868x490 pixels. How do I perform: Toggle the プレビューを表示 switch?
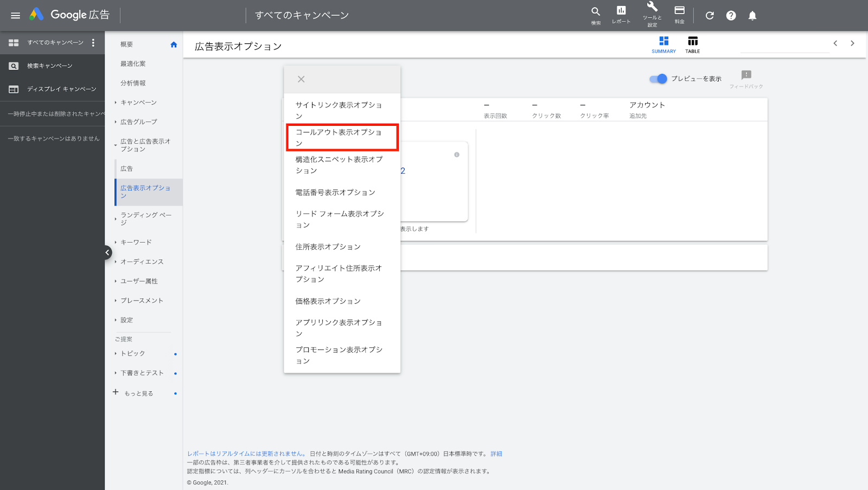(x=658, y=79)
